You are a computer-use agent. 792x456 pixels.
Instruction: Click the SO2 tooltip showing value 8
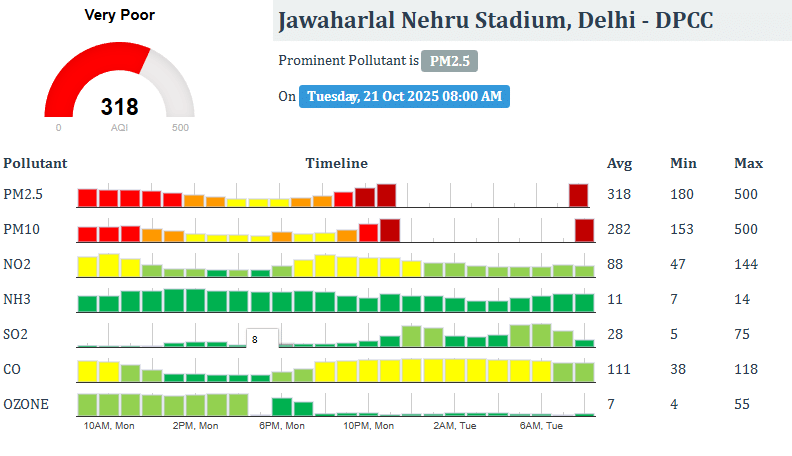[262, 339]
